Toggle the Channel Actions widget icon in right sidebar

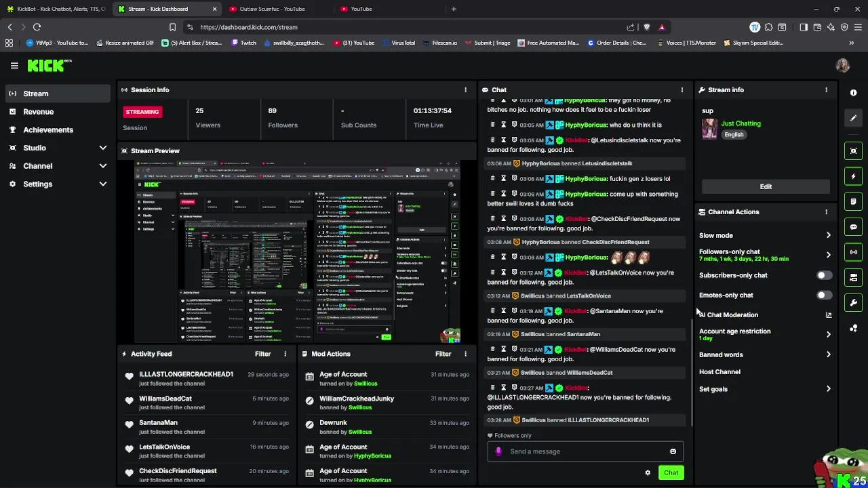pos(853,277)
